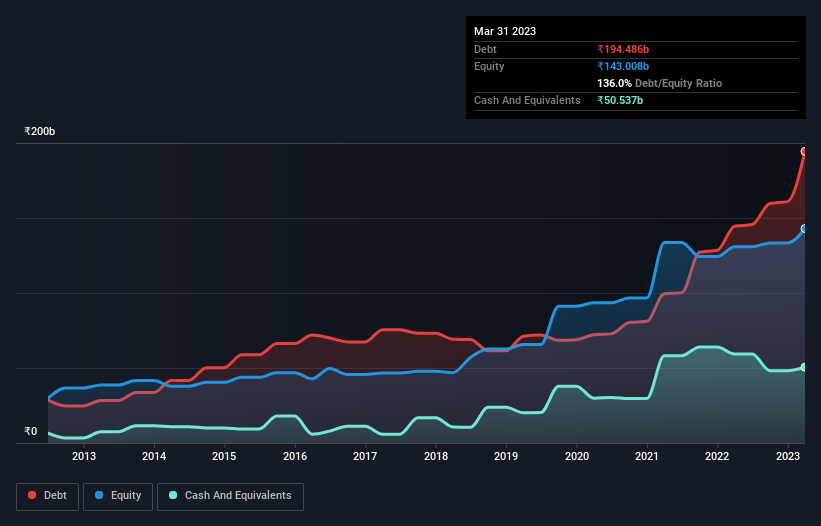Click the ₹200b y-axis label

[x=40, y=131]
